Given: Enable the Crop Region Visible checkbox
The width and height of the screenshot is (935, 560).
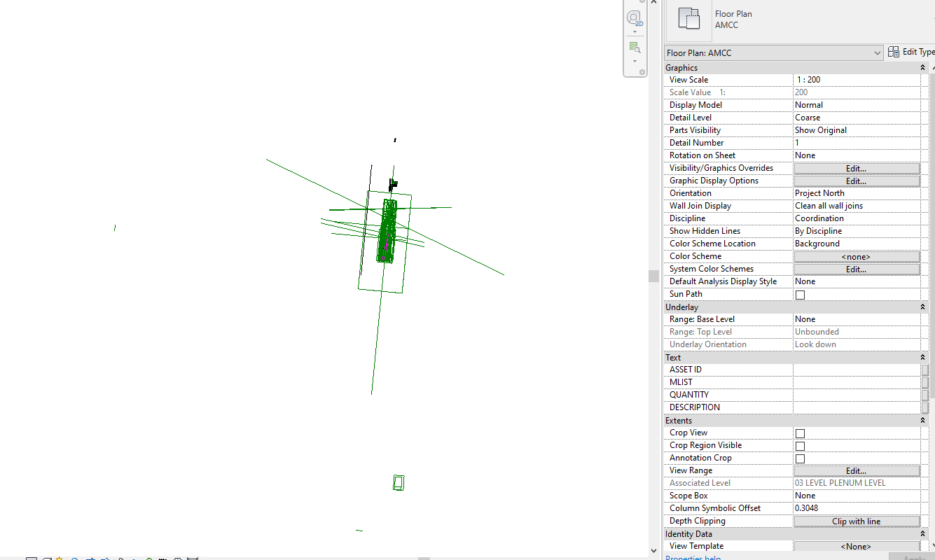Looking at the screenshot, I should tap(800, 445).
